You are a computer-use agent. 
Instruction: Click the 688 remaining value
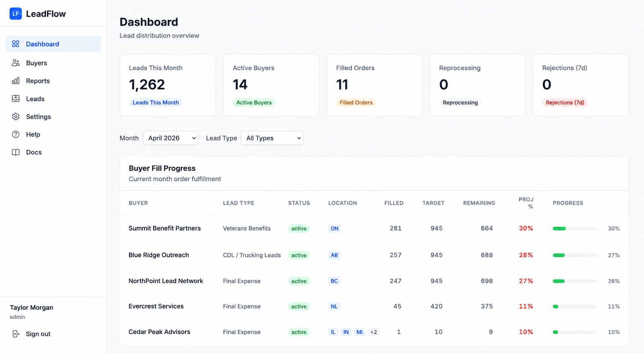tap(487, 255)
